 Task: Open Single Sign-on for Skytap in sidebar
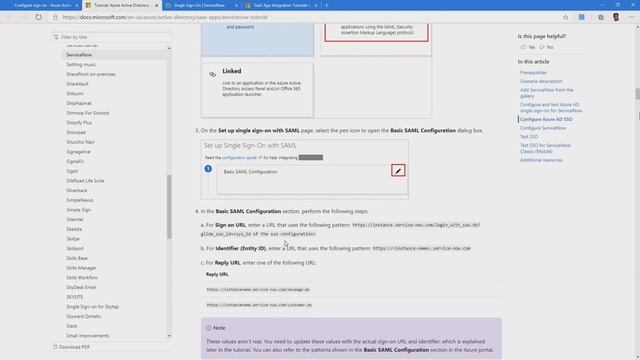tap(93, 307)
